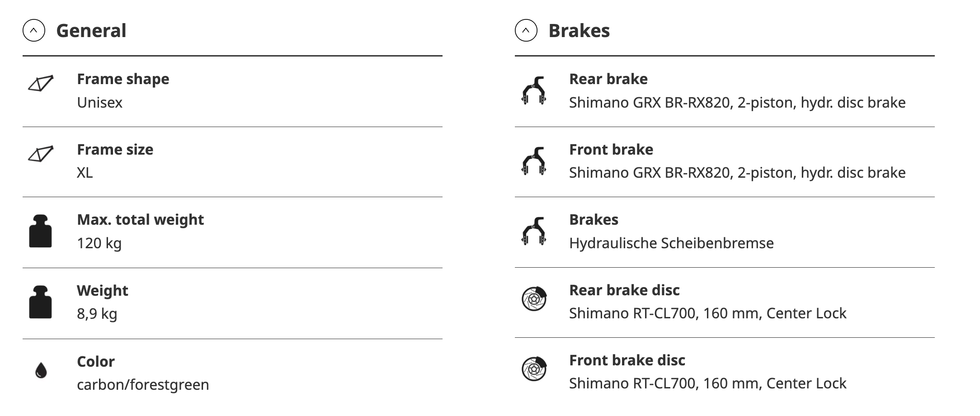Click the Unisex frame shape value
The height and width of the screenshot is (416, 980).
pos(99,103)
